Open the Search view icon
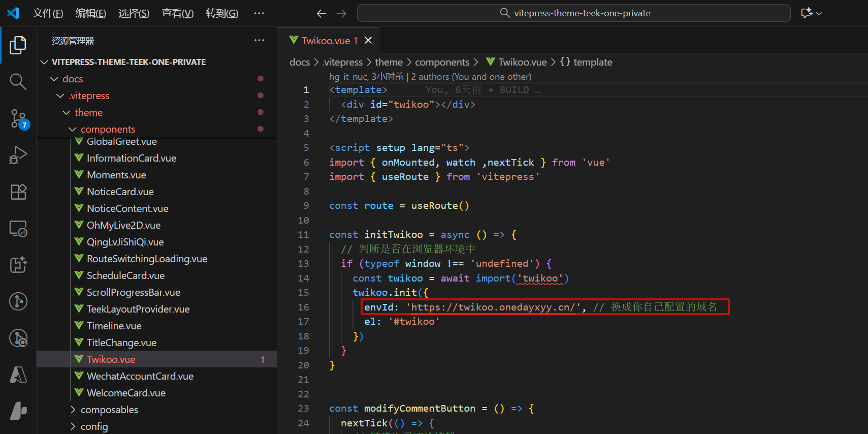 (x=18, y=81)
